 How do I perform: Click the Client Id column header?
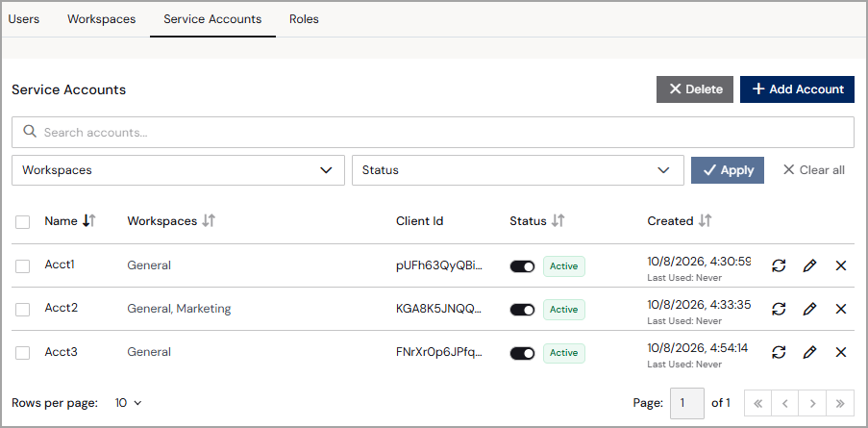[x=420, y=221]
